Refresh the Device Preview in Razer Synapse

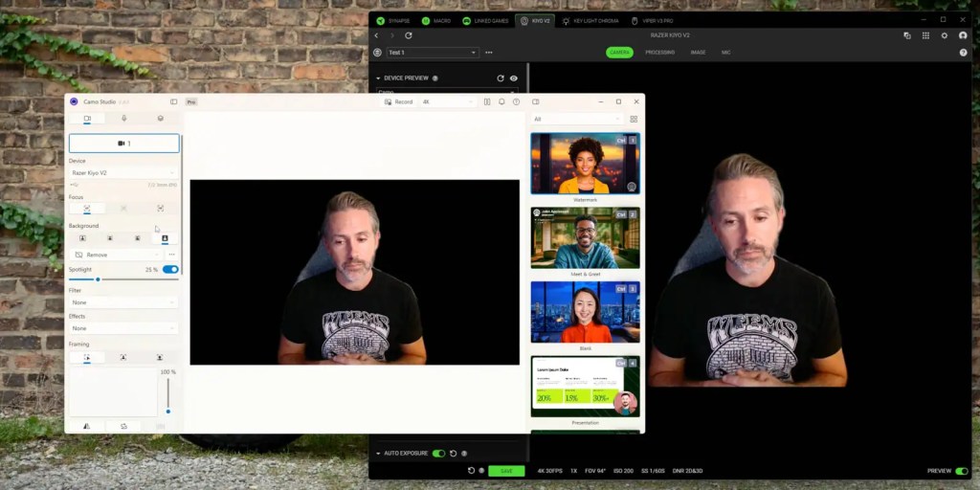[x=500, y=78]
